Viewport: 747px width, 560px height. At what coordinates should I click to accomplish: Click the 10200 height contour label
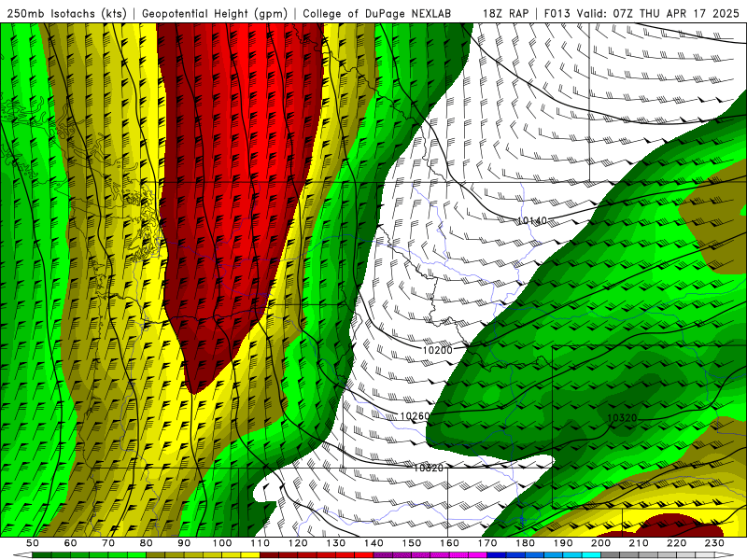(437, 350)
